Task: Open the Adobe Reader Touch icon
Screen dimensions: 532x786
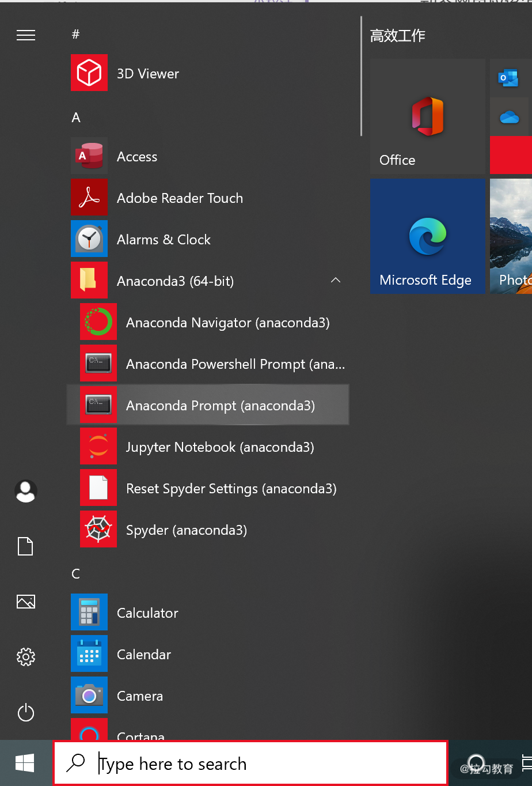Action: tap(89, 197)
